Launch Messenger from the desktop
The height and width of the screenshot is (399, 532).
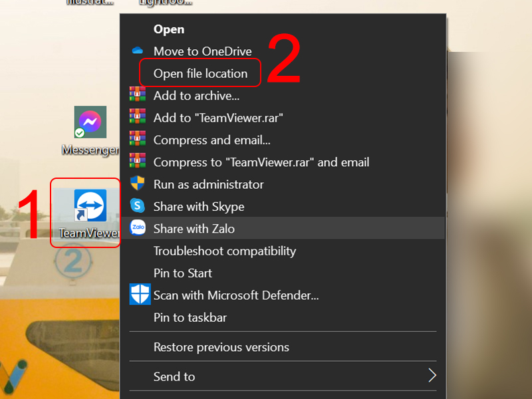pos(90,122)
